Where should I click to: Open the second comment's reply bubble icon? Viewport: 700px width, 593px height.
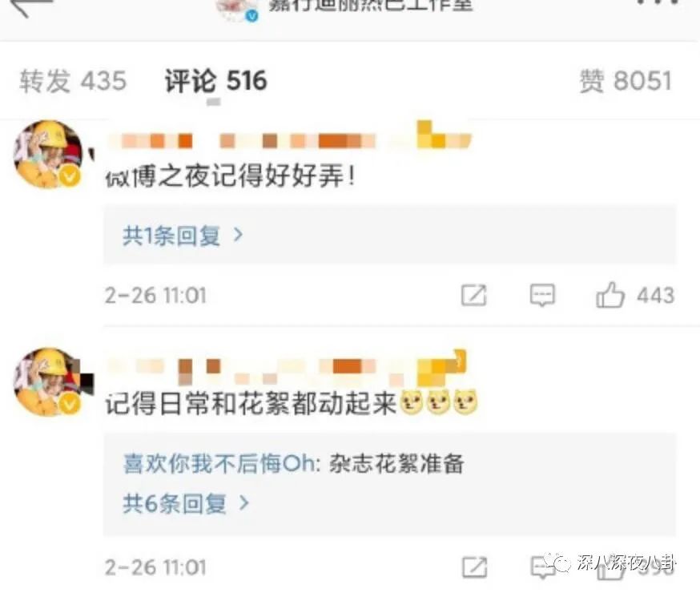(542, 567)
